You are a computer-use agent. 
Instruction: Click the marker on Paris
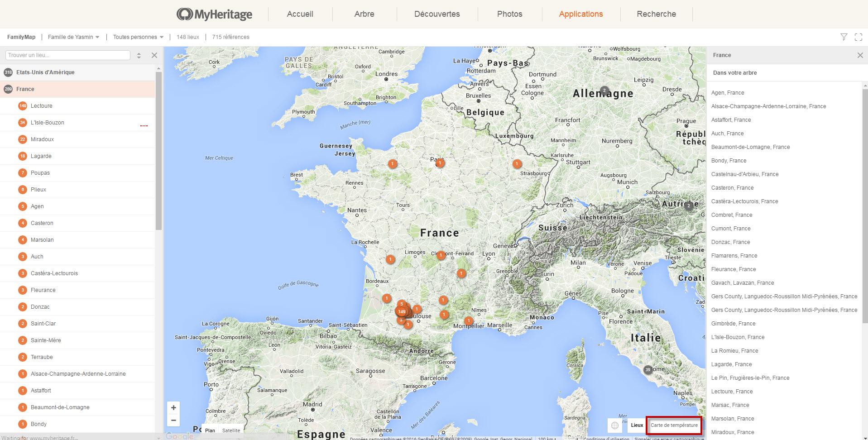[x=440, y=163]
